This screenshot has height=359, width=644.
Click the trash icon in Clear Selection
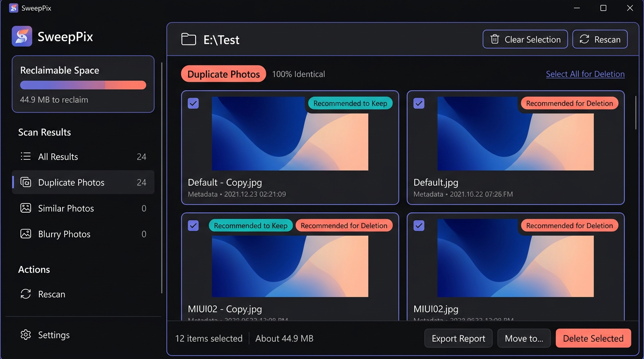pyautogui.click(x=495, y=39)
